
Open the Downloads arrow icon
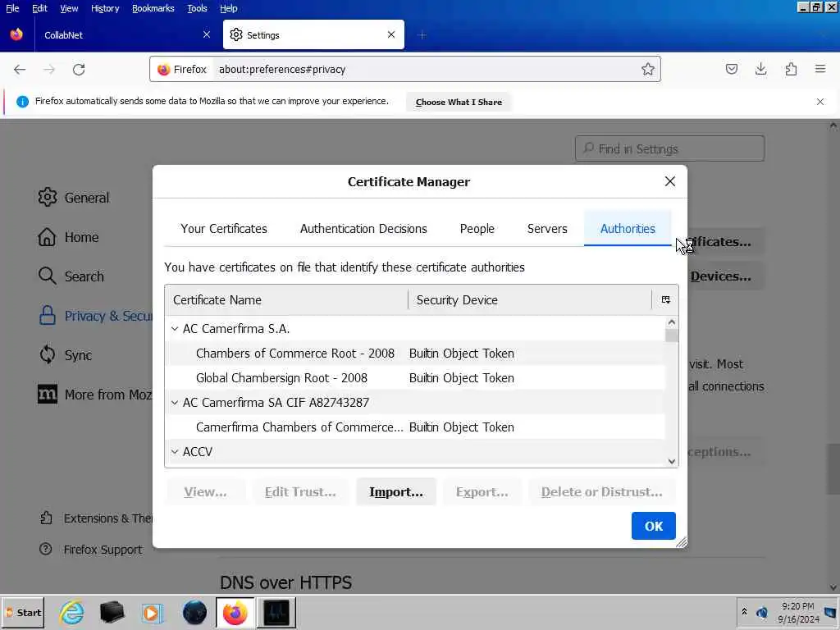click(x=760, y=69)
